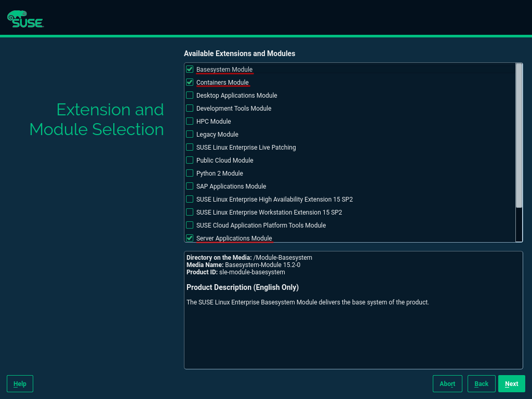
Task: Enable the Public Cloud Module
Action: pos(190,159)
